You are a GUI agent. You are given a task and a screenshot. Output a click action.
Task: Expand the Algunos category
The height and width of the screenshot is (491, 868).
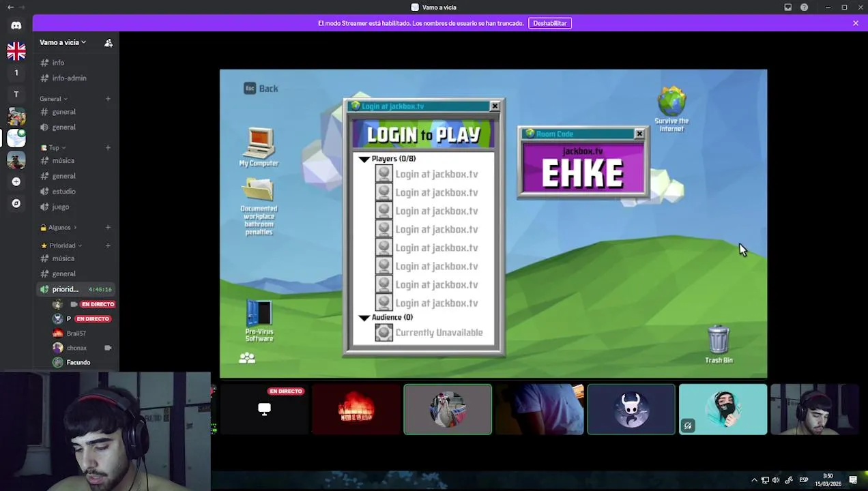pyautogui.click(x=59, y=227)
